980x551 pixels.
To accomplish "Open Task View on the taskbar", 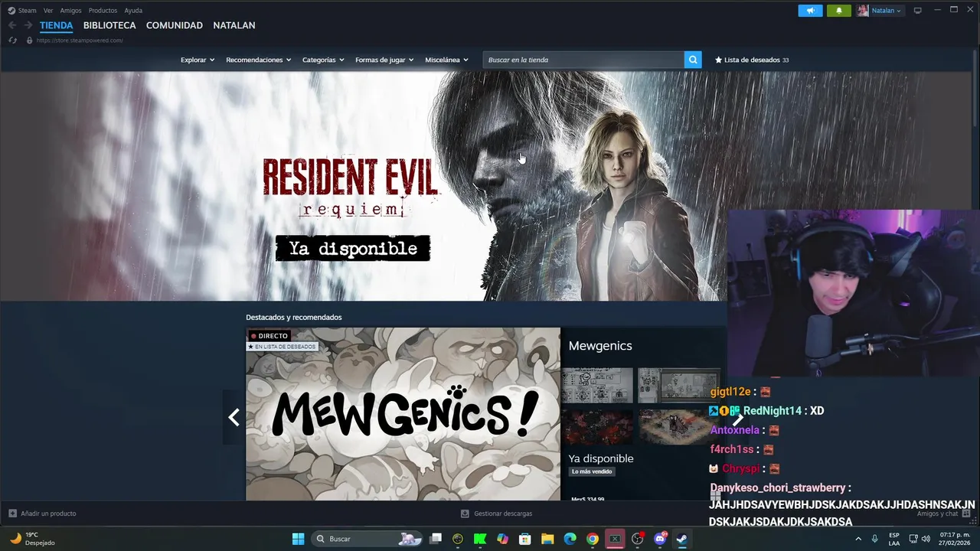I will pyautogui.click(x=436, y=539).
